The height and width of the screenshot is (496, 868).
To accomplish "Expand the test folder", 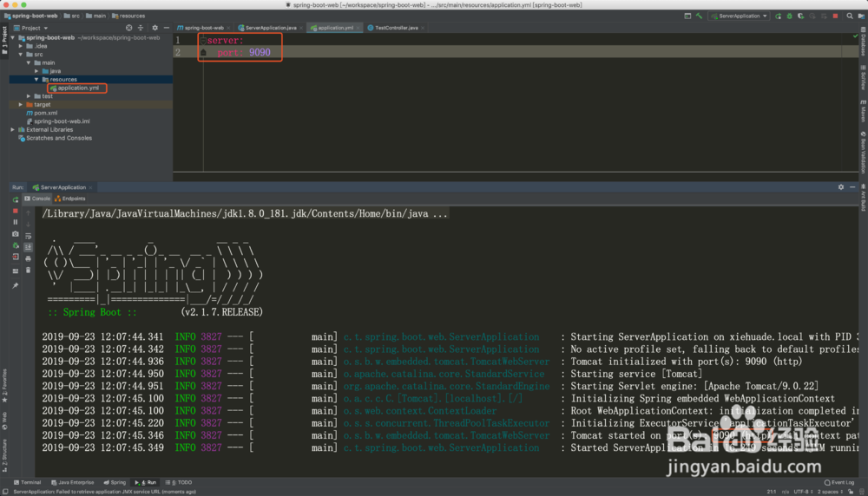I will click(x=29, y=96).
